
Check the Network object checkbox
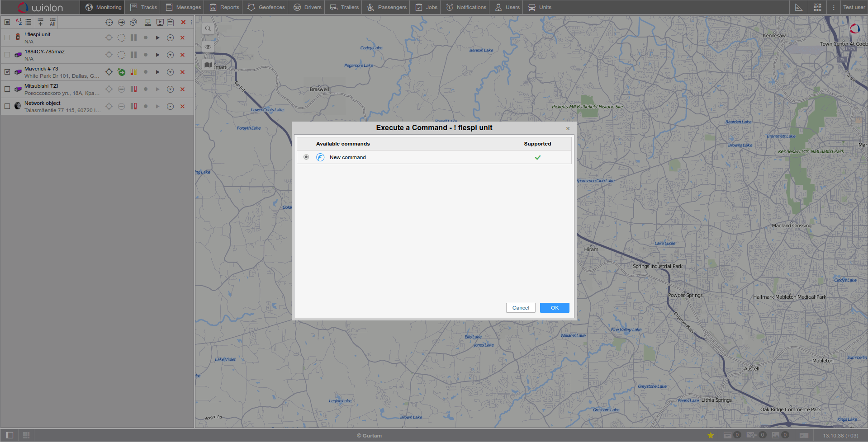click(x=7, y=106)
